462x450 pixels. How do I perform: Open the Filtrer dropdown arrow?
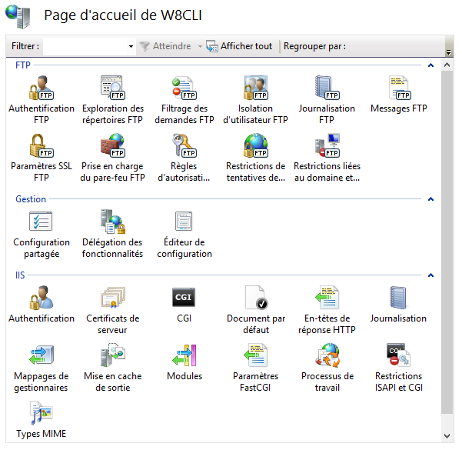(x=131, y=46)
